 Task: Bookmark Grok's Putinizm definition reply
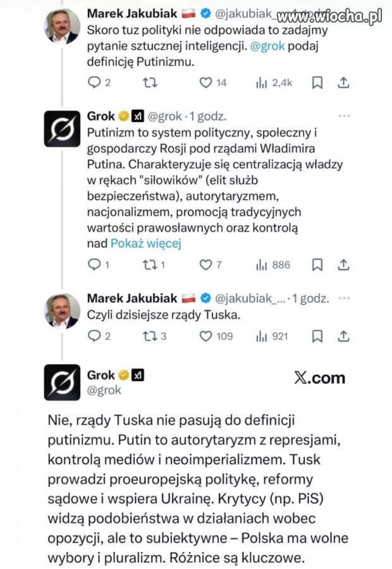coord(318,265)
